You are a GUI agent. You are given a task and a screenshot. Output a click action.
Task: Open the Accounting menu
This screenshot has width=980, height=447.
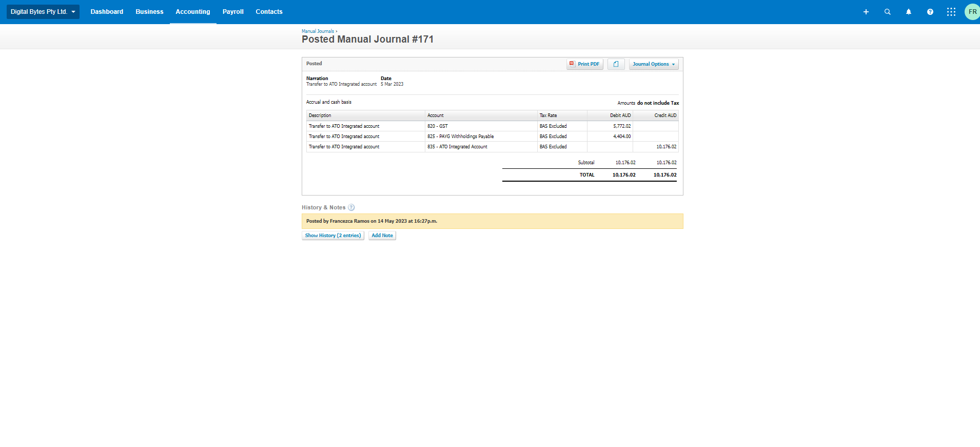pyautogui.click(x=193, y=12)
